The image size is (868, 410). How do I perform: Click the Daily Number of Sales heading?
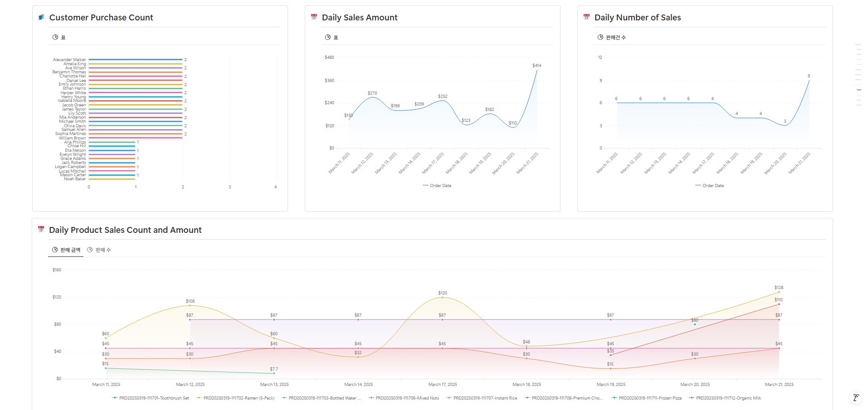tap(638, 18)
